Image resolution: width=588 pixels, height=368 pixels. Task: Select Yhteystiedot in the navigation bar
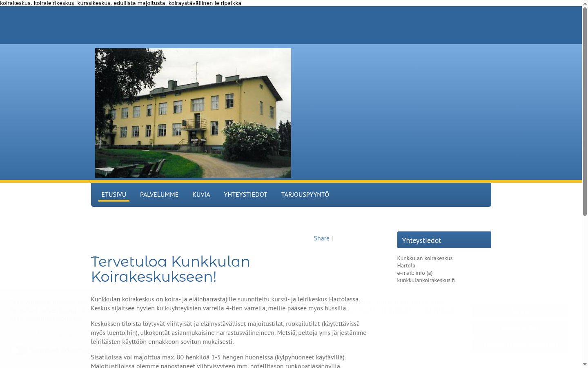245,195
